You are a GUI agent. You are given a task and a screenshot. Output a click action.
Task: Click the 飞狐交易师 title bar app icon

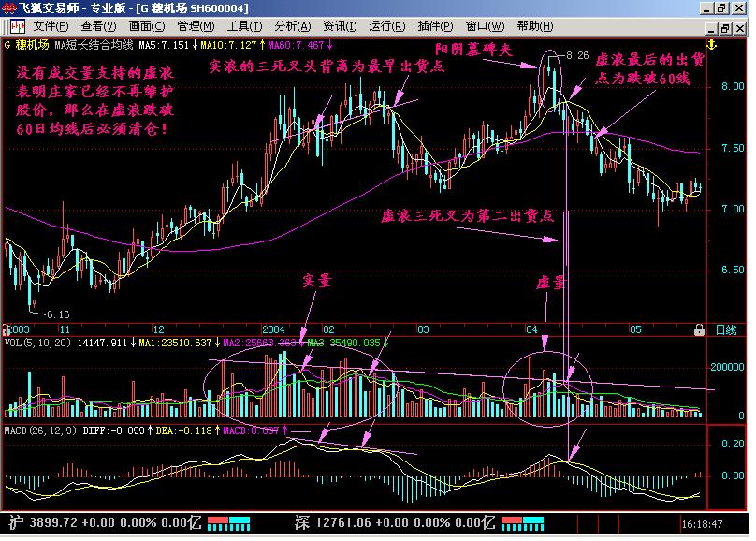pos(8,7)
